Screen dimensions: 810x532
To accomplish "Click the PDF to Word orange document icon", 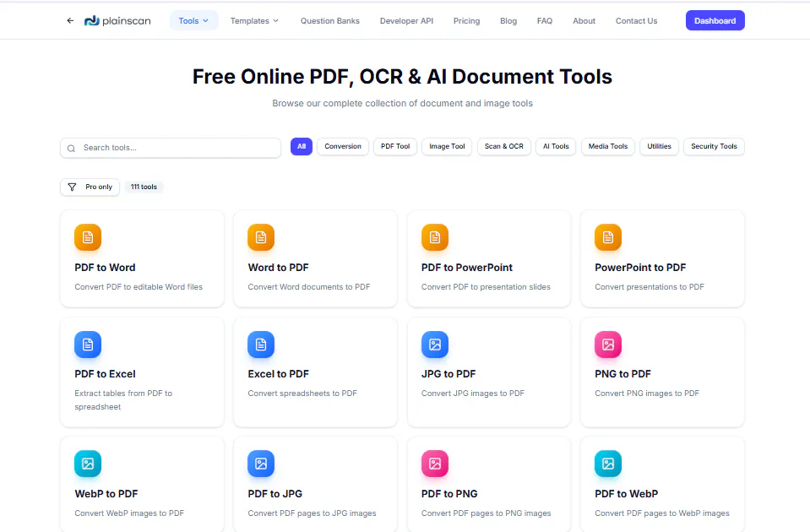I will point(88,237).
